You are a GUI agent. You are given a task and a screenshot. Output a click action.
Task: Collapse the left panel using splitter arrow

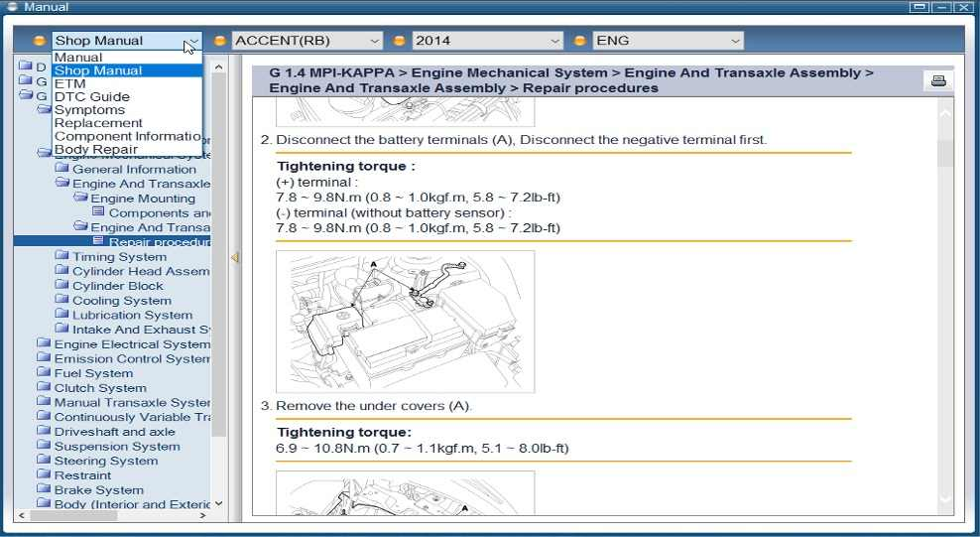235,258
